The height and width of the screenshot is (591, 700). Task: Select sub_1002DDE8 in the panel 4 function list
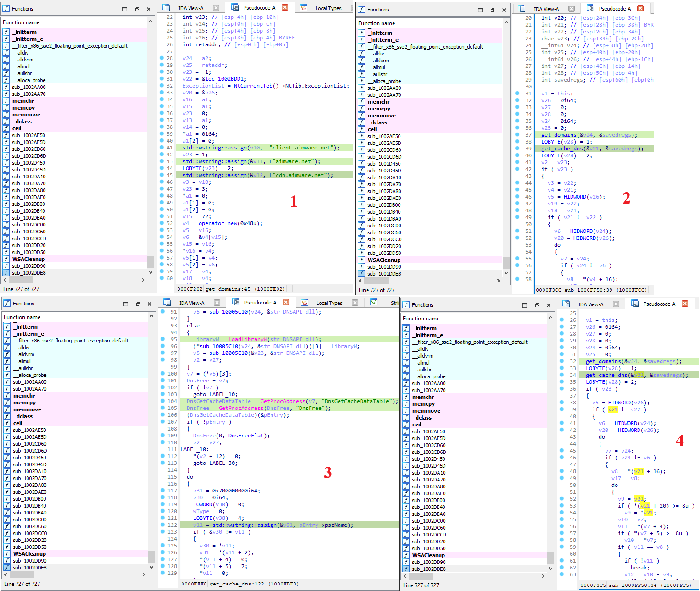tap(428, 569)
